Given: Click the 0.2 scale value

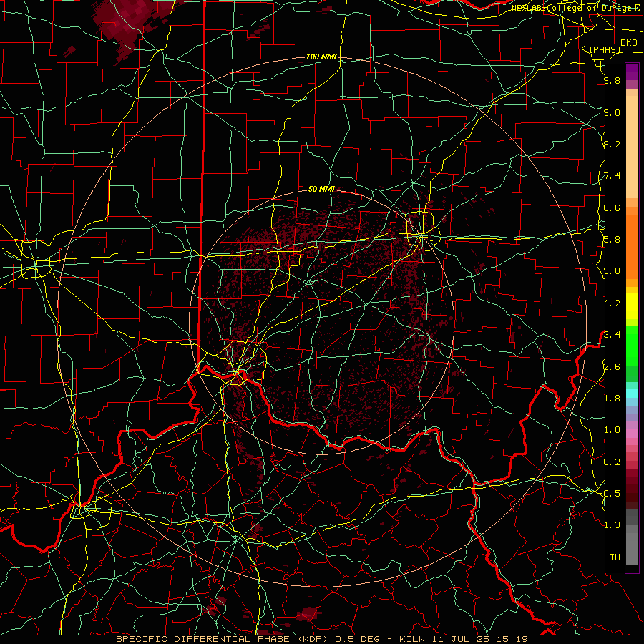Looking at the screenshot, I should pyautogui.click(x=612, y=462).
